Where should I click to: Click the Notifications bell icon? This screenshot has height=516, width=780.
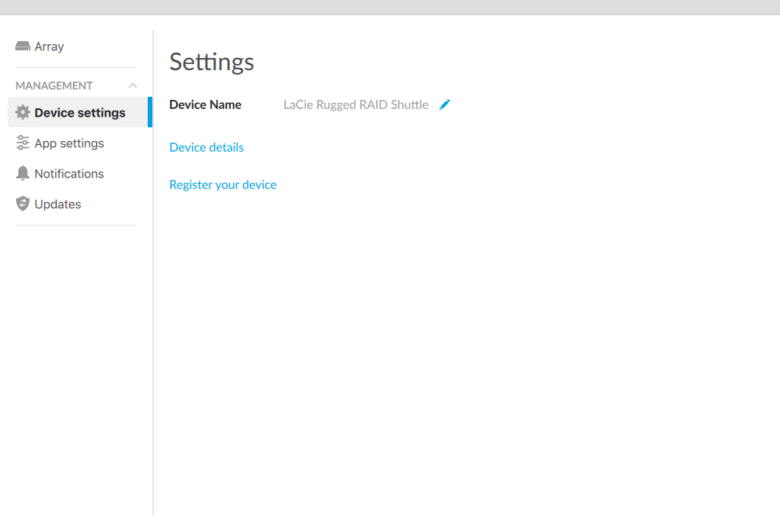[x=22, y=173]
